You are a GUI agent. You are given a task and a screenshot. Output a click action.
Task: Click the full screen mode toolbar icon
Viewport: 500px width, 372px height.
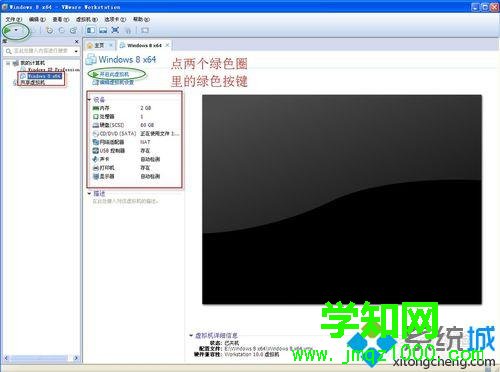pos(115,31)
